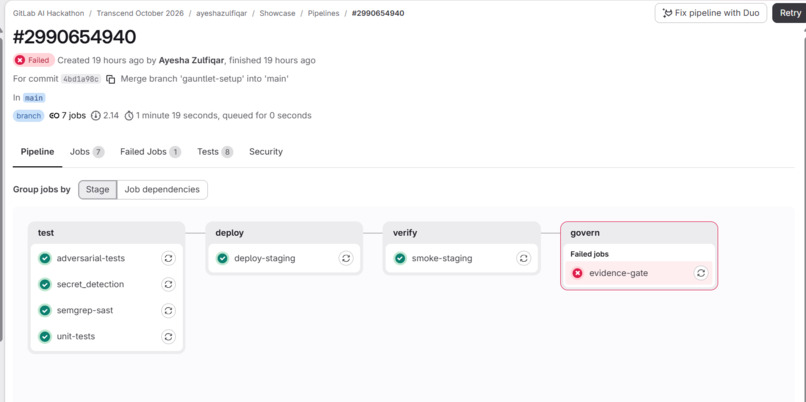Open ayeshazulfiqar breadcrumb link

pyautogui.click(x=222, y=13)
